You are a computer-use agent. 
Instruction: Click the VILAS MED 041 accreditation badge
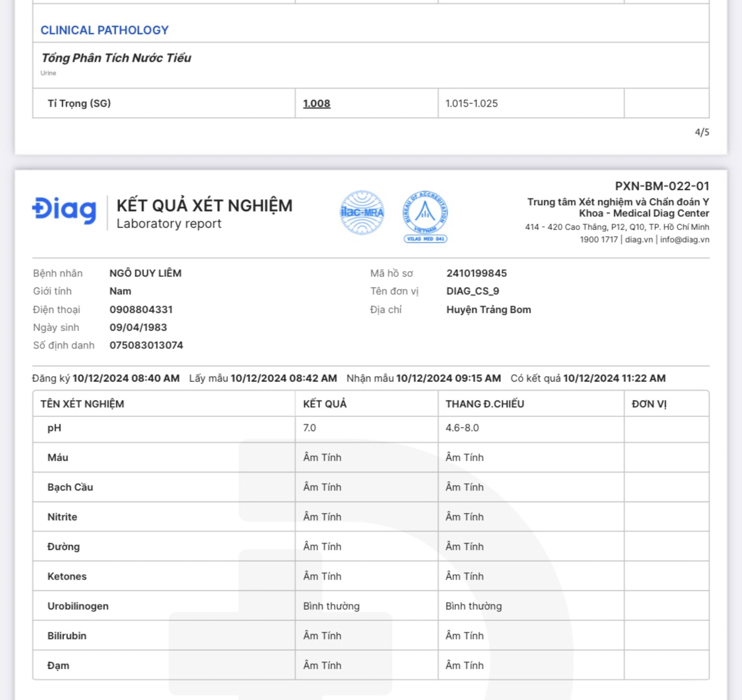pos(425,216)
